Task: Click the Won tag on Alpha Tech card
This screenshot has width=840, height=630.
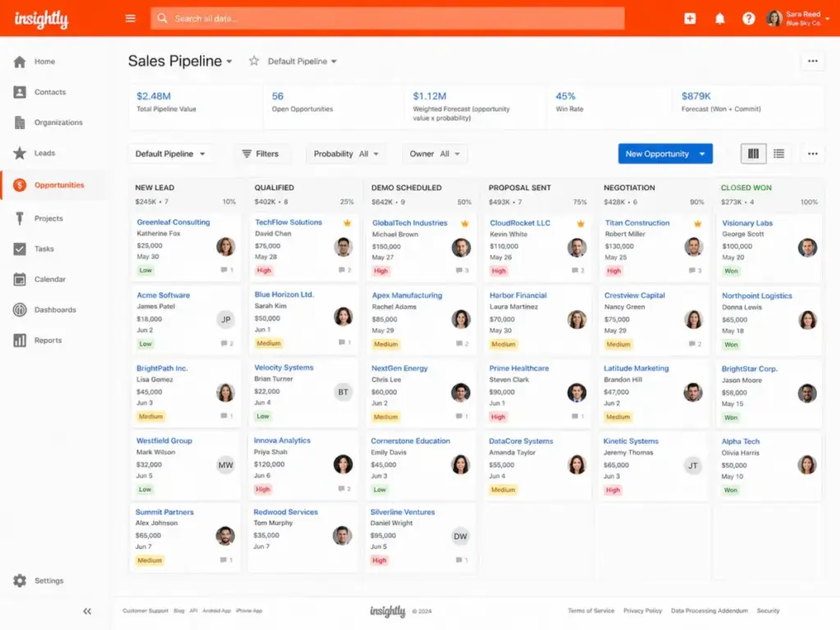Action: (731, 491)
